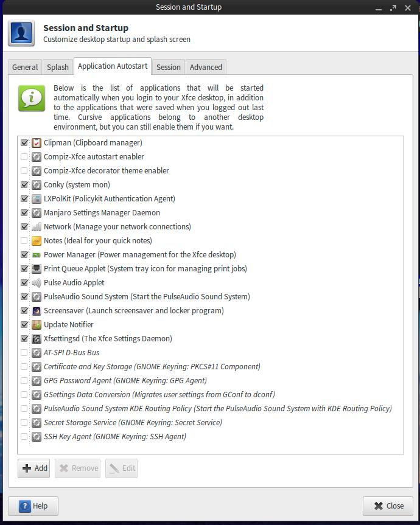
Task: Click the Compiz-Xfce autostart enabler icon
Action: tap(36, 157)
